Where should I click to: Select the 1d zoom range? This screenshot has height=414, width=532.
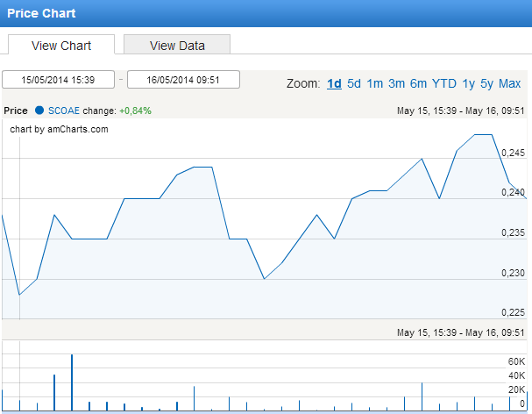[334, 83]
